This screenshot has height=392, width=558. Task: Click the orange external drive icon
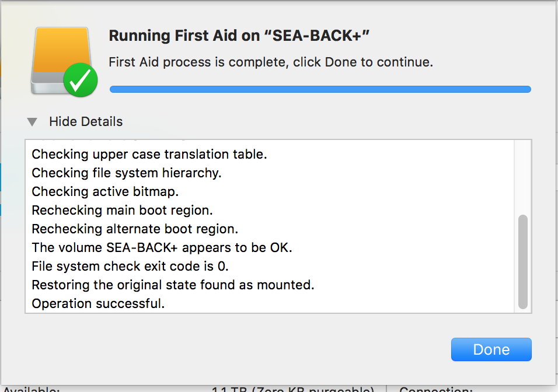pyautogui.click(x=58, y=55)
